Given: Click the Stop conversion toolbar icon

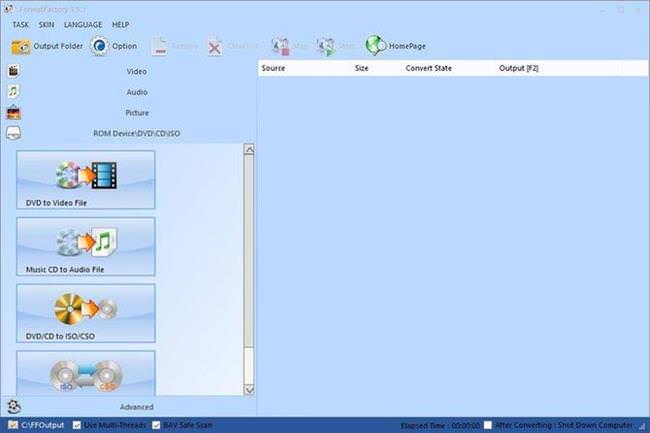Looking at the screenshot, I should [281, 46].
